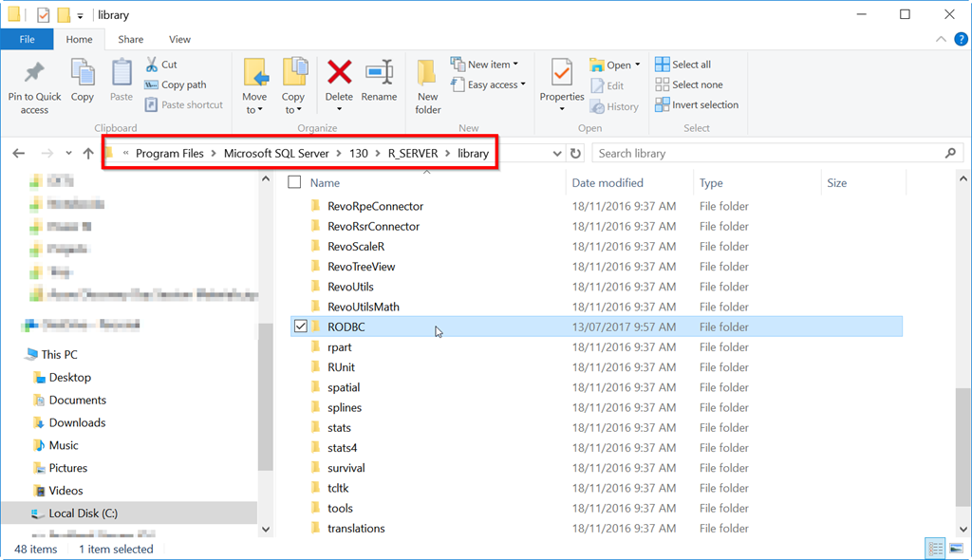Switch to large icons view layout

pos(957,549)
